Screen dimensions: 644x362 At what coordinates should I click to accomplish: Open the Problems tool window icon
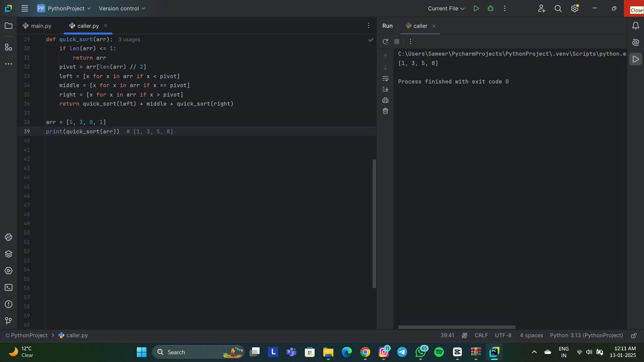click(x=8, y=304)
